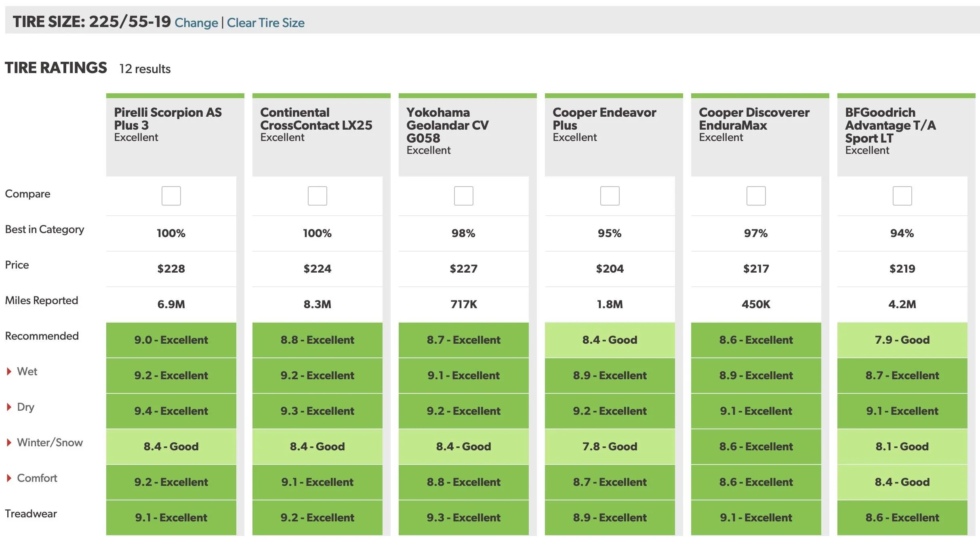Viewport: 980px width, 542px height.
Task: Open the Continental CrossContact LX25 tire
Action: (x=316, y=118)
